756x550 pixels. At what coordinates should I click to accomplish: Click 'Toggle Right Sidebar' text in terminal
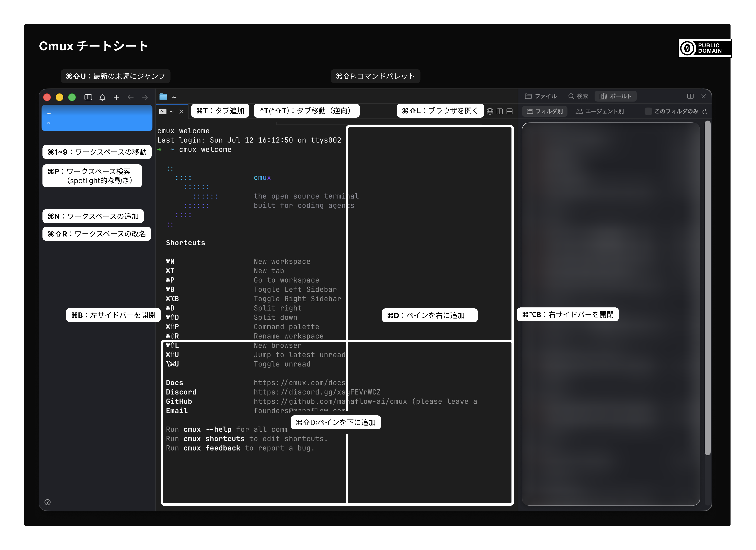pyautogui.click(x=297, y=299)
